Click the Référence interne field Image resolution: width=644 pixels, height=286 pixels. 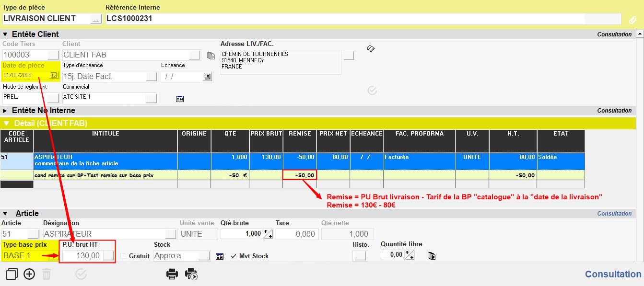[345, 19]
